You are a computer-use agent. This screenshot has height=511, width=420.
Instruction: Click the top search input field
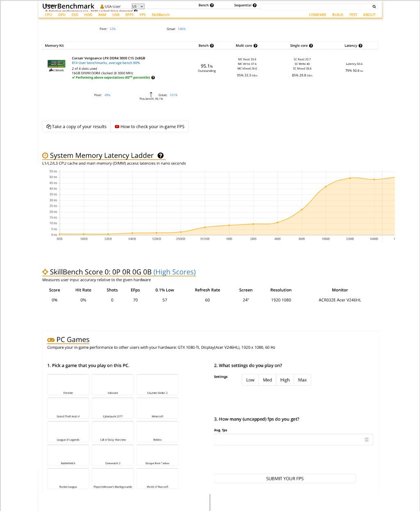(x=315, y=7)
